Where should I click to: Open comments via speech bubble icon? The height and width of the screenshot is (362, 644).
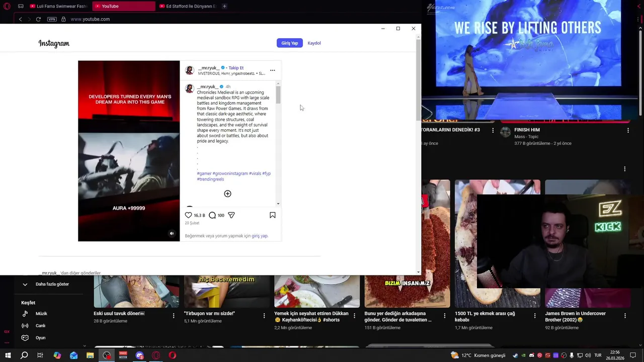[212, 215]
